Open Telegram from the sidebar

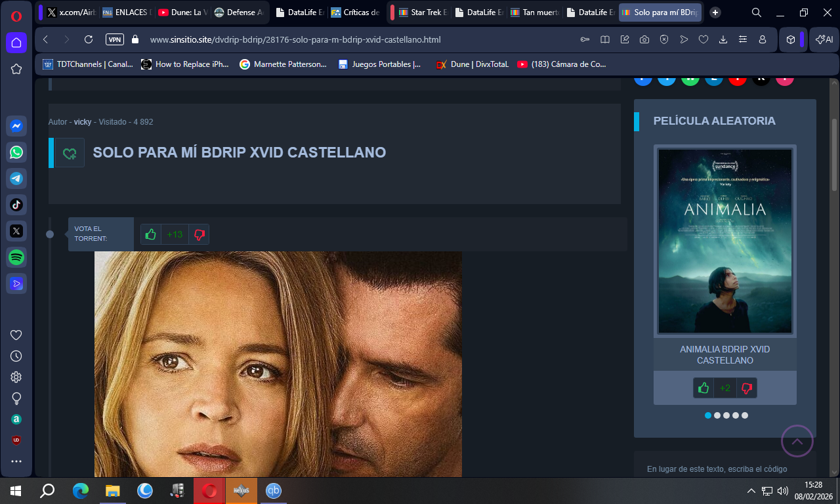pos(16,178)
